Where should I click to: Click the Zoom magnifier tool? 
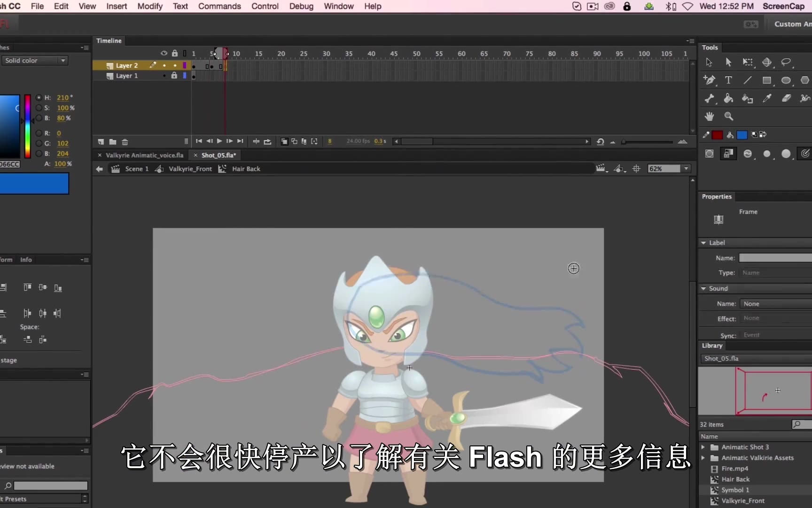tap(728, 116)
